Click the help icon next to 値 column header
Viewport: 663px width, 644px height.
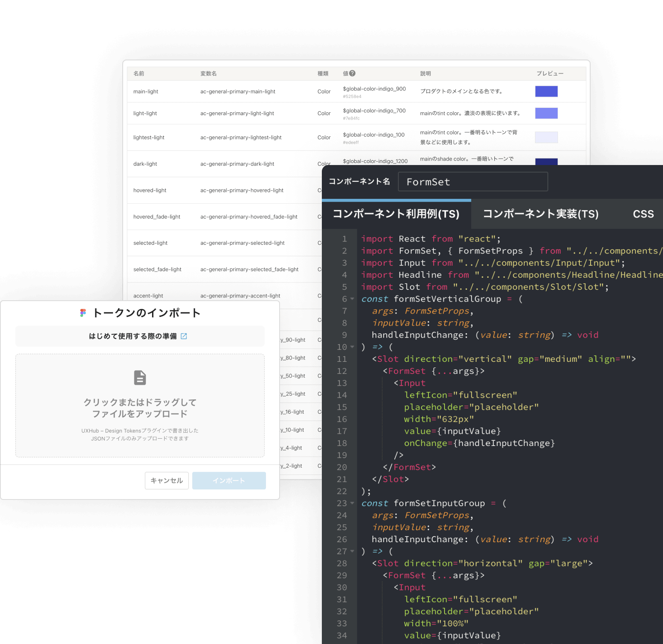tap(352, 73)
